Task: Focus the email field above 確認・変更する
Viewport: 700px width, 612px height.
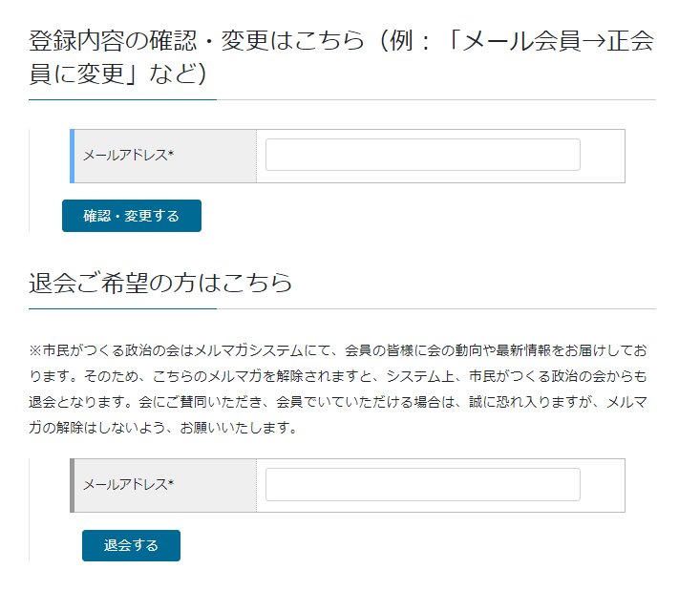Action: click(x=423, y=155)
